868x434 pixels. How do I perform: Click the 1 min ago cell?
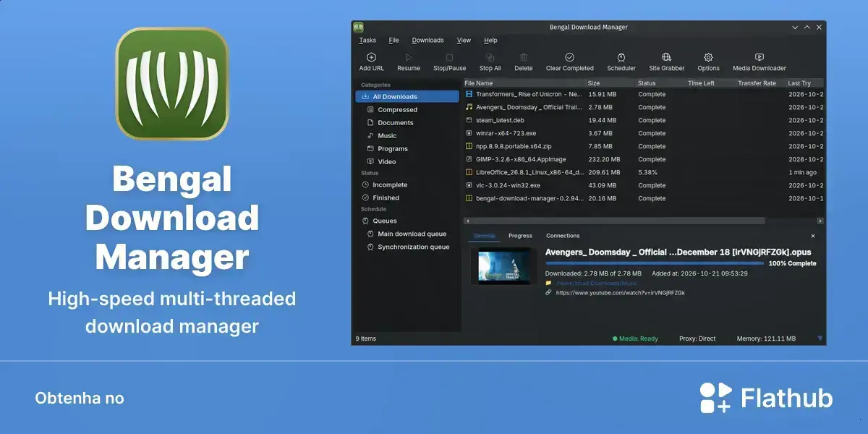tap(803, 172)
